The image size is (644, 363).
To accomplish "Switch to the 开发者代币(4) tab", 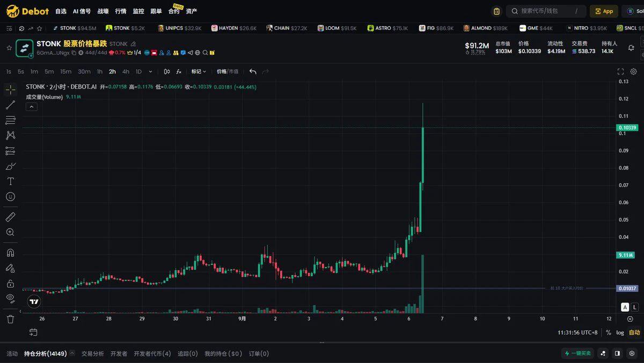I will coord(152,353).
